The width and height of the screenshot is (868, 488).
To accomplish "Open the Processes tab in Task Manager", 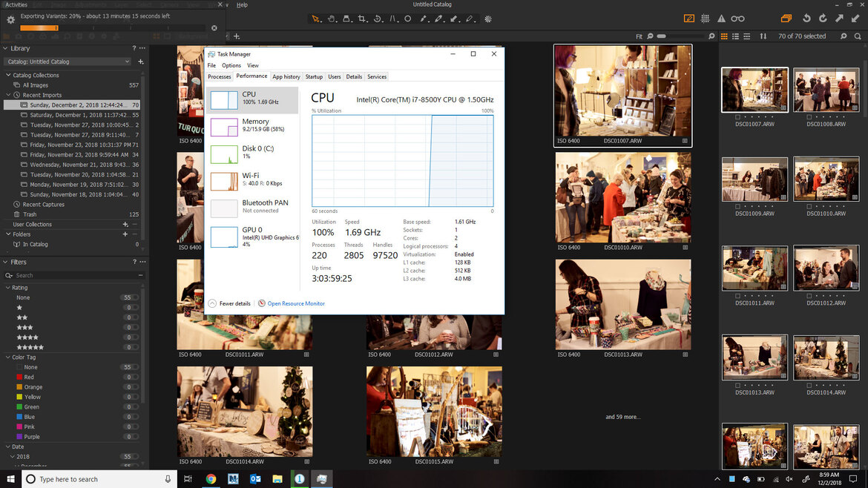I will [x=219, y=77].
